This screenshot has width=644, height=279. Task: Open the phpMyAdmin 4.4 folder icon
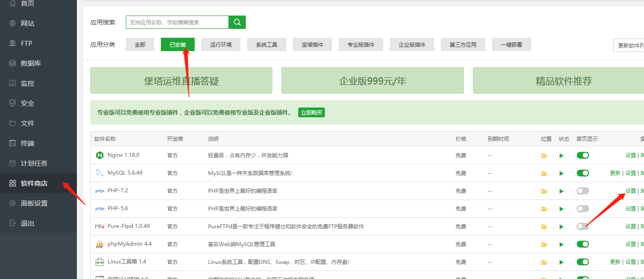(x=544, y=244)
